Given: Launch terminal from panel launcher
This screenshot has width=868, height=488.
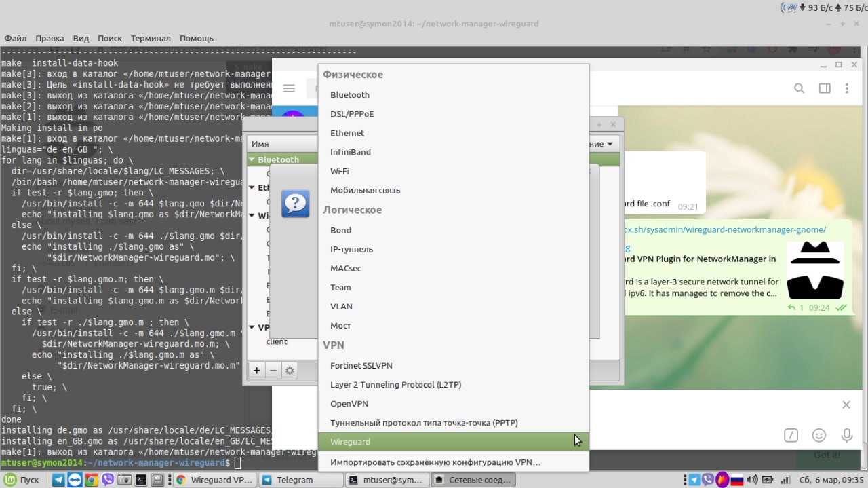Looking at the screenshot, I should point(141,480).
